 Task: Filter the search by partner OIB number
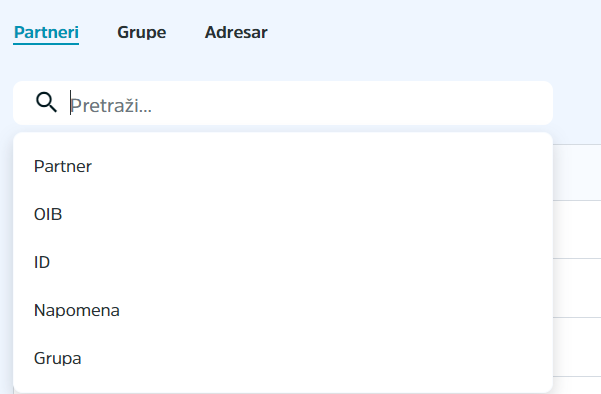283,214
